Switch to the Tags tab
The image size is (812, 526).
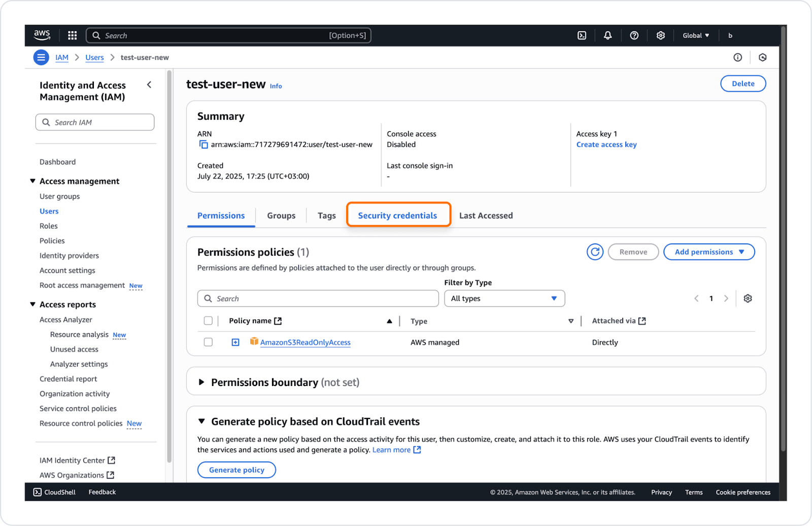click(x=327, y=216)
